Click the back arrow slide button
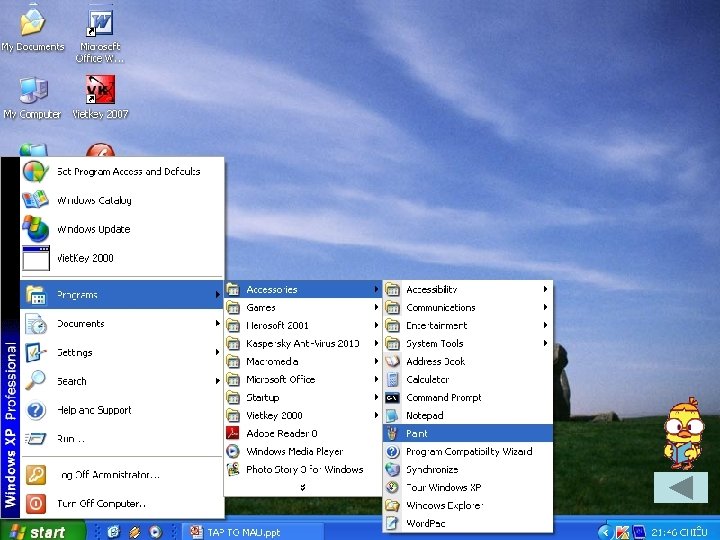 681,487
